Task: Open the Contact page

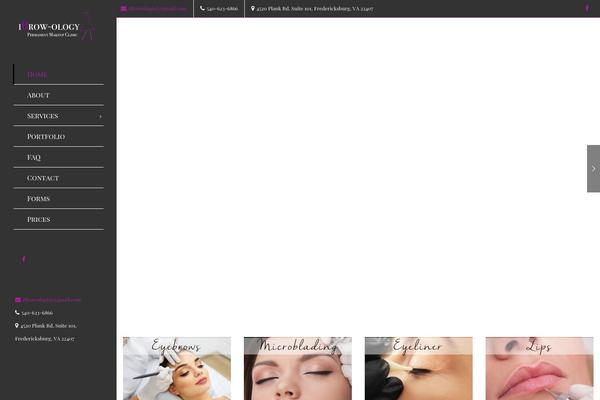Action: 59,178
